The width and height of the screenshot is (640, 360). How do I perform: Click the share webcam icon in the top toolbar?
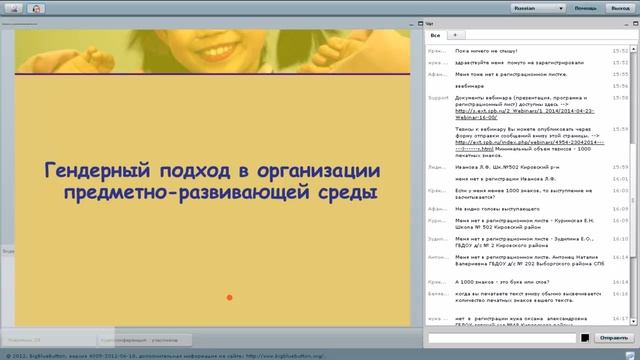click(14, 8)
